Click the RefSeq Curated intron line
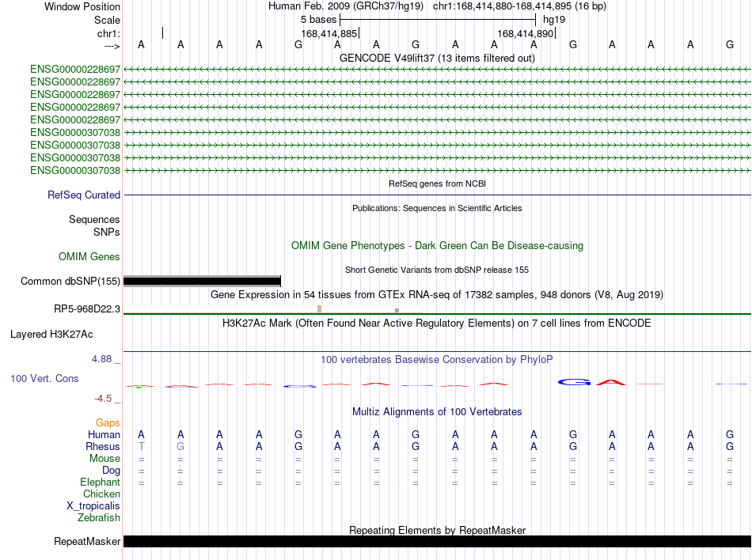This screenshot has width=752, height=560. (x=437, y=195)
